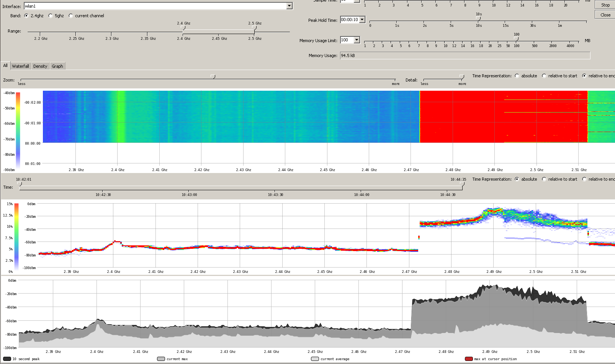The height and width of the screenshot is (364, 615).
Task: Click the Time slider start handle at 10:42:01
Action: [20, 184]
